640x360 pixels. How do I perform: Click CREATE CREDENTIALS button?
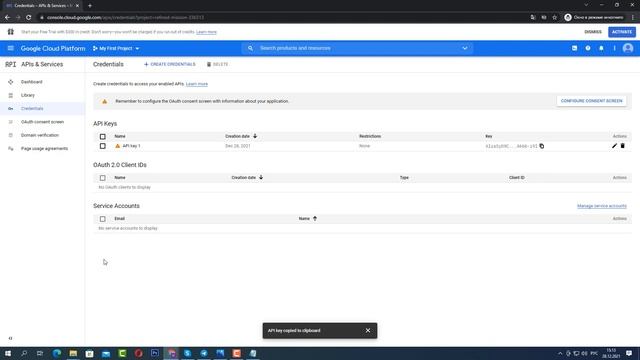click(169, 64)
